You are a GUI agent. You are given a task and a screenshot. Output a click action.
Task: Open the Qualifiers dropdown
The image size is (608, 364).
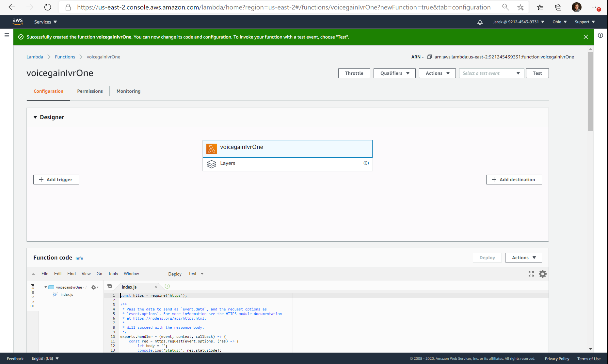(x=394, y=73)
